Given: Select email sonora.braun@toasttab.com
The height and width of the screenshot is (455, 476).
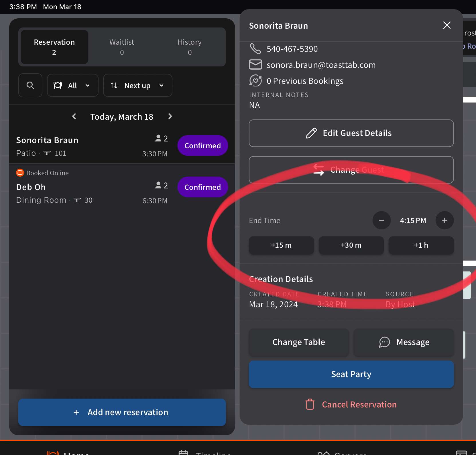Looking at the screenshot, I should tap(321, 65).
